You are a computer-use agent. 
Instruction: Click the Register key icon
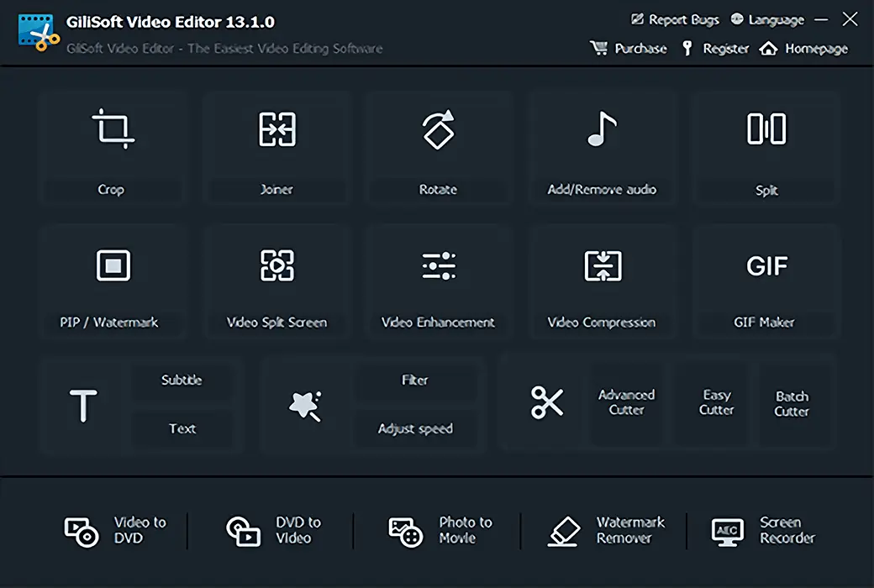[687, 48]
